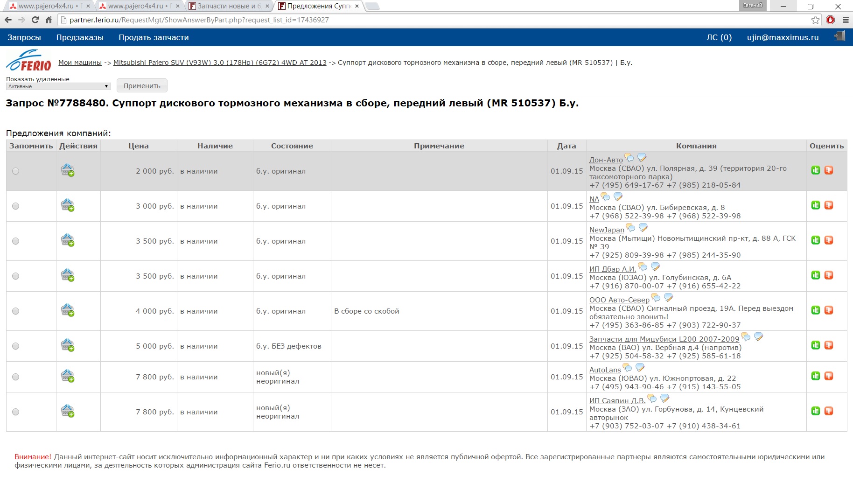Open Chrome menu button
This screenshot has width=853, height=504.
[x=845, y=20]
